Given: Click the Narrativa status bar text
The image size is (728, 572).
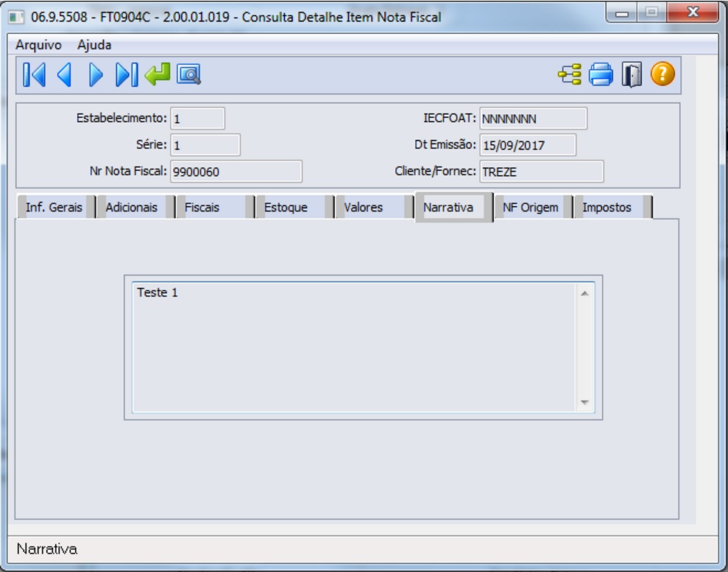Looking at the screenshot, I should click(x=47, y=548).
